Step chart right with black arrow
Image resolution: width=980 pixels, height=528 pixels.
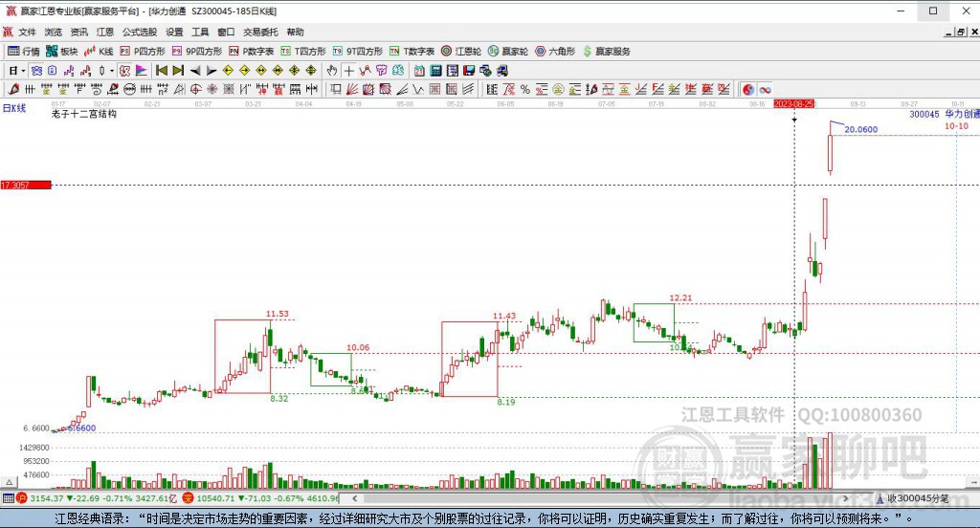212,71
